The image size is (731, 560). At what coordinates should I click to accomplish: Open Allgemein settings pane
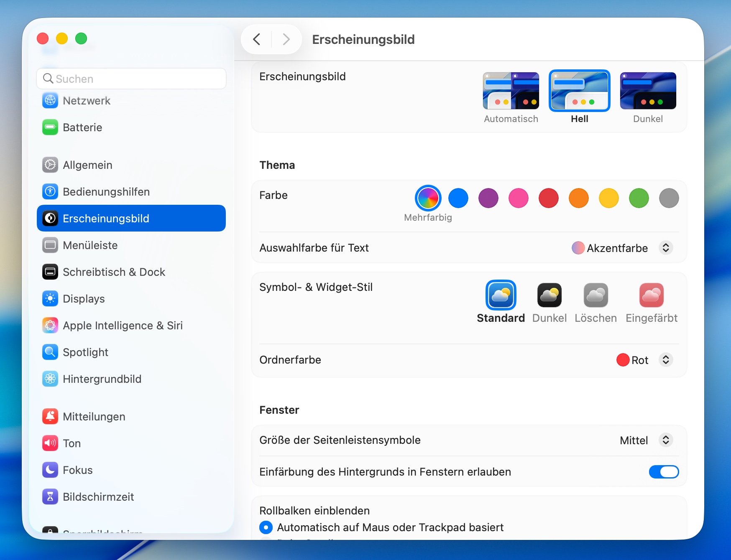click(131, 165)
